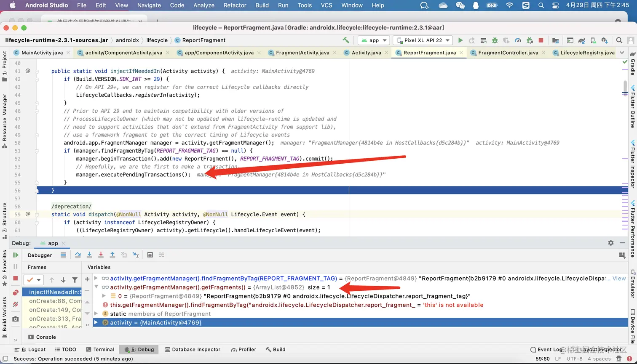Click Step Over in debugger toolbar
This screenshot has height=364, width=637.
tap(78, 255)
